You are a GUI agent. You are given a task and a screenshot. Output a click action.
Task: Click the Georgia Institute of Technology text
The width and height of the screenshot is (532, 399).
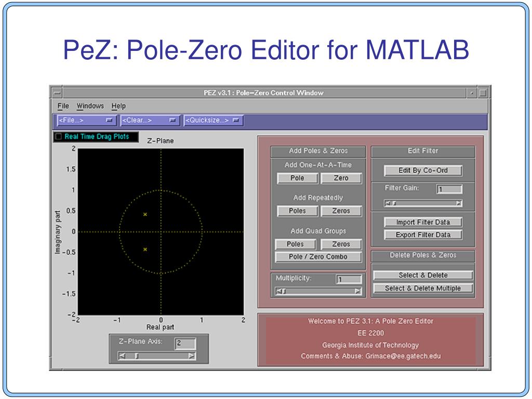pos(370,345)
